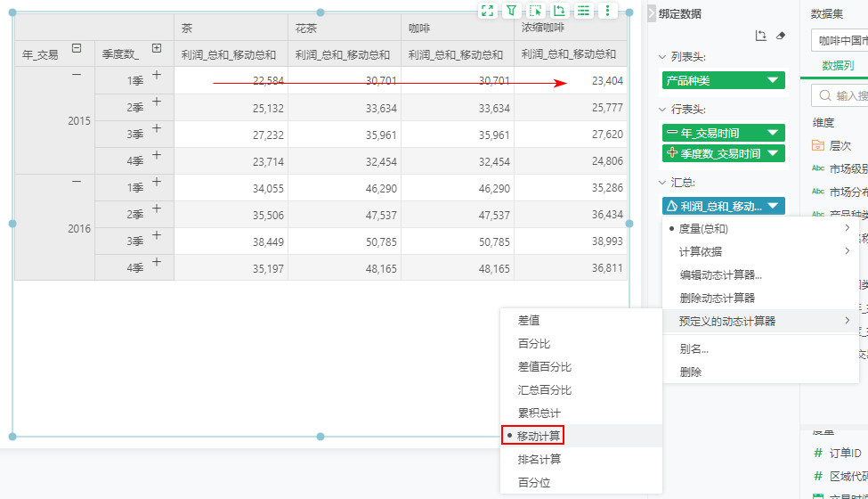The height and width of the screenshot is (499, 868).
Task: Collapse the 年_交易 column header minus box
Action: point(77,48)
